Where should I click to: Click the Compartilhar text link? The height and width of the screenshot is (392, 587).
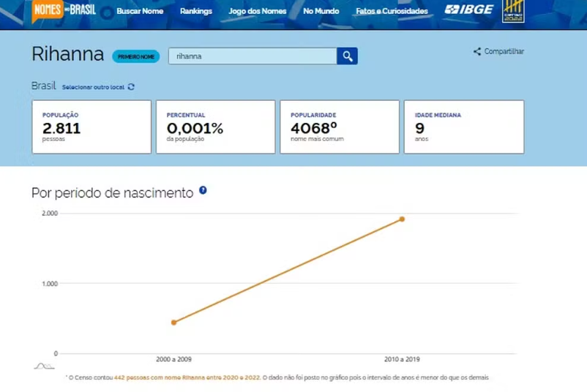(x=504, y=52)
